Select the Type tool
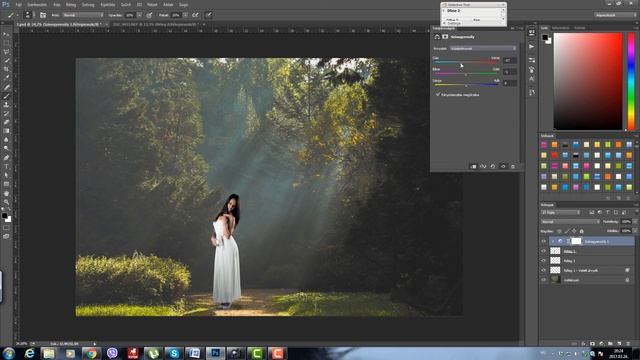The image size is (640, 360). point(6,167)
